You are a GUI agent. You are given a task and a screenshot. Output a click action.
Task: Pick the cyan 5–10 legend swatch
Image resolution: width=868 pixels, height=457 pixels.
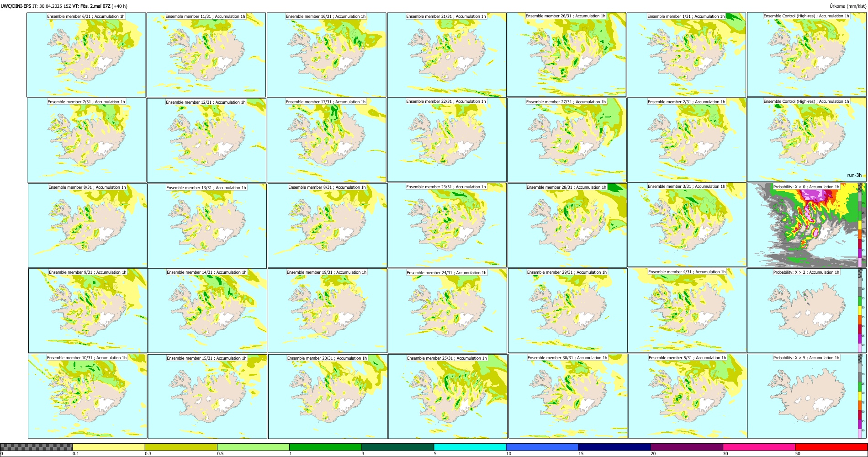point(470,447)
